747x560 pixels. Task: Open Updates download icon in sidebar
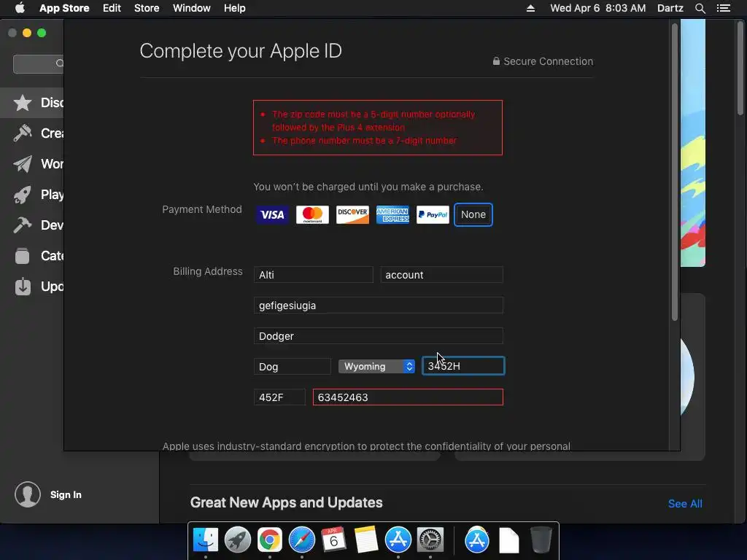click(x=23, y=286)
